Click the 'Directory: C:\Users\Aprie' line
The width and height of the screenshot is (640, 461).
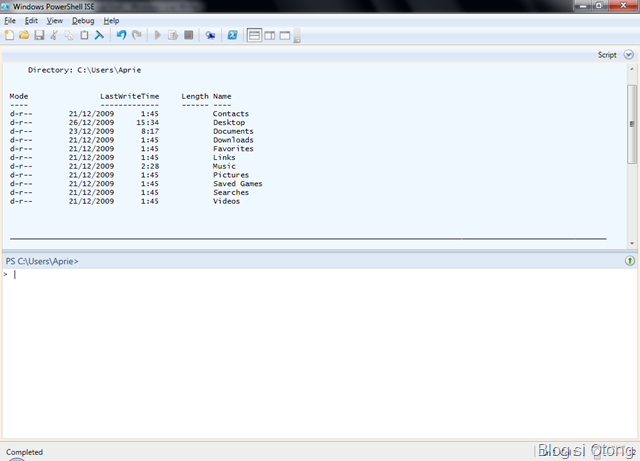[84, 70]
